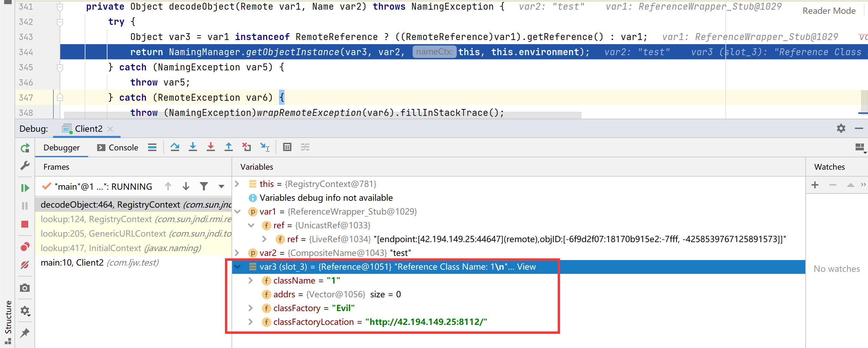Select previous frame with up arrow

(x=168, y=187)
